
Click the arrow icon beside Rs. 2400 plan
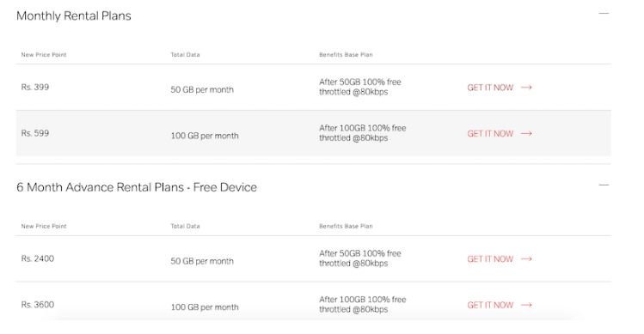click(526, 259)
